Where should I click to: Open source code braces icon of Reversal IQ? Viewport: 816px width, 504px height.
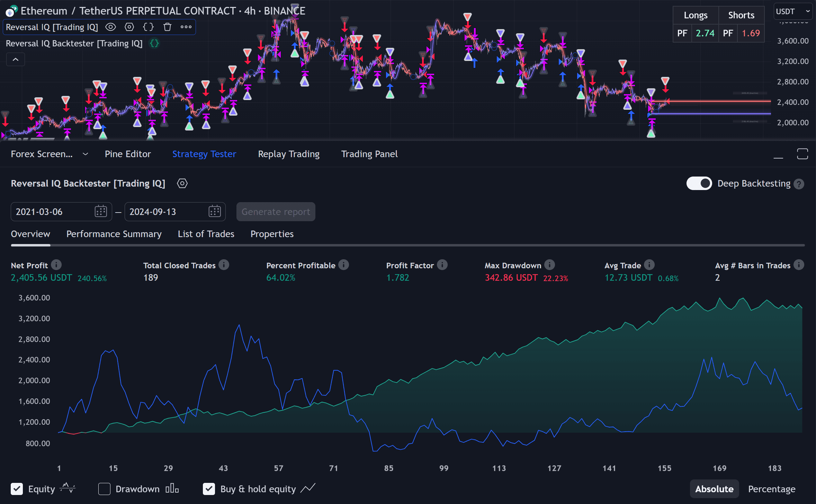pos(148,27)
